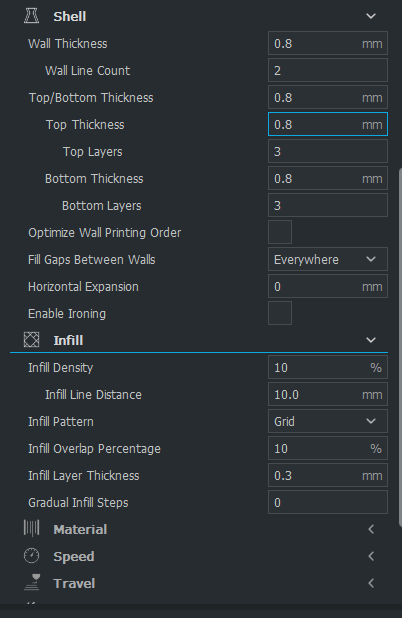Click the Material category icon
The height and width of the screenshot is (618, 402).
pos(32,528)
